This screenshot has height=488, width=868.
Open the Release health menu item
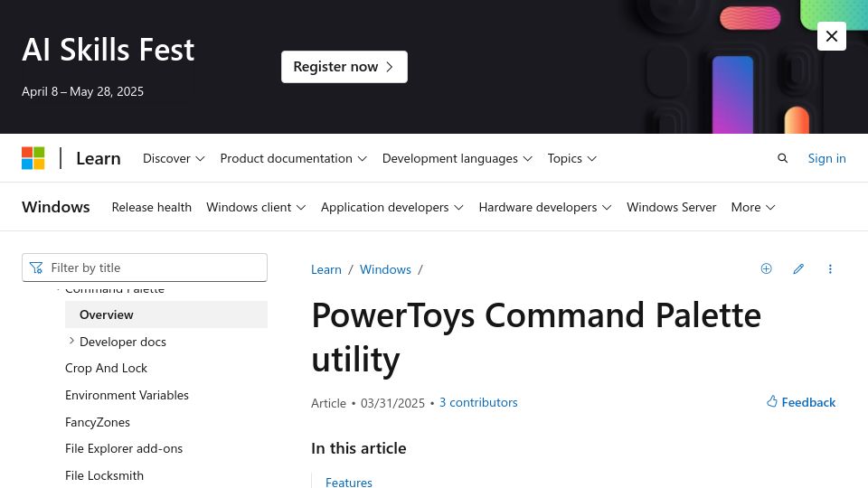(x=152, y=207)
